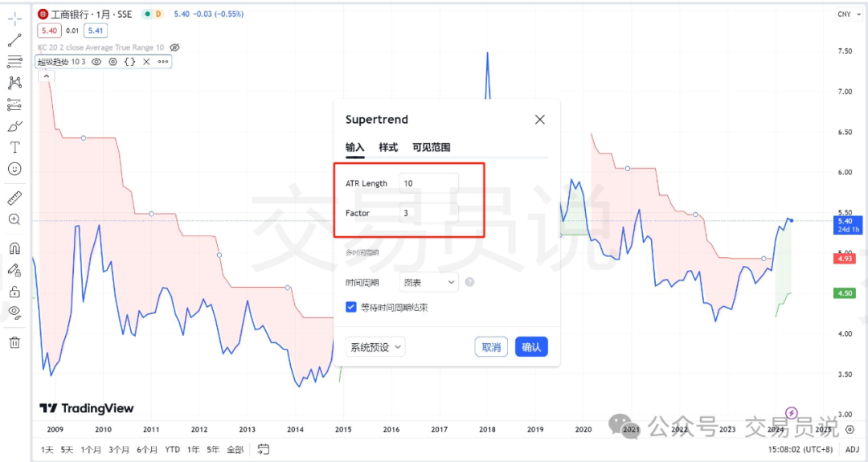Close the Supertrend dialog
Screen dimensions: 868x462
tap(540, 120)
